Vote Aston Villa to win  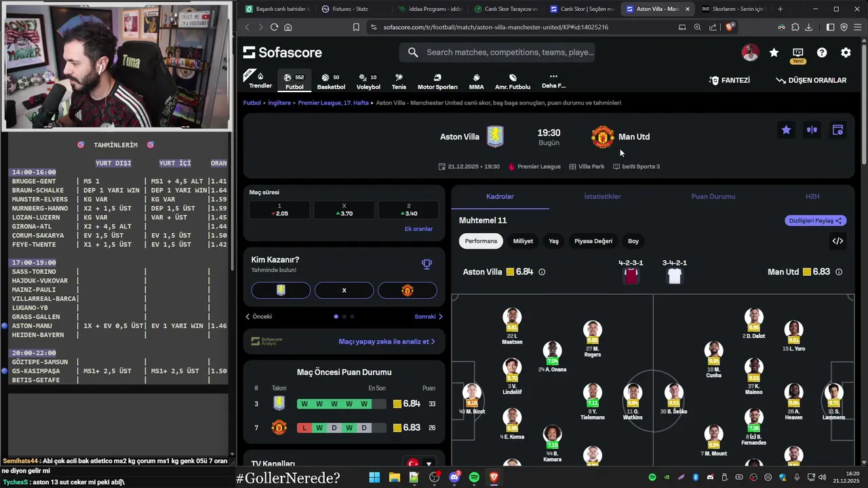coord(281,290)
